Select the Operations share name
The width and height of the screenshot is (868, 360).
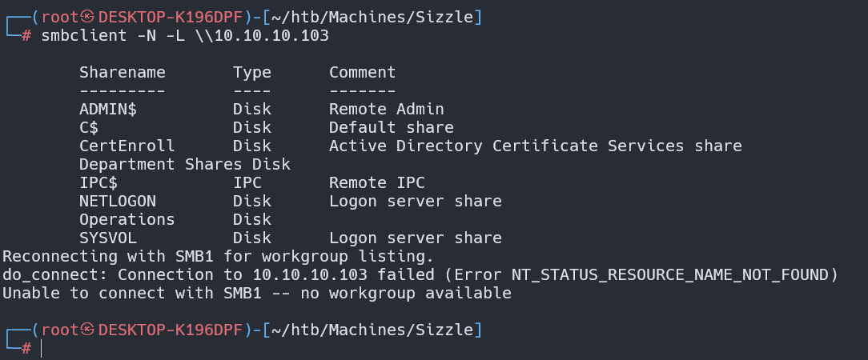click(127, 219)
